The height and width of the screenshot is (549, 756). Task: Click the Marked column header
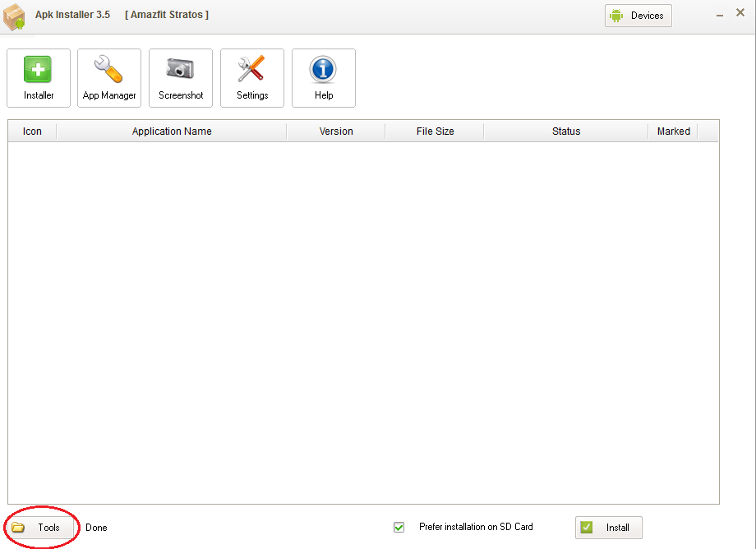click(674, 131)
